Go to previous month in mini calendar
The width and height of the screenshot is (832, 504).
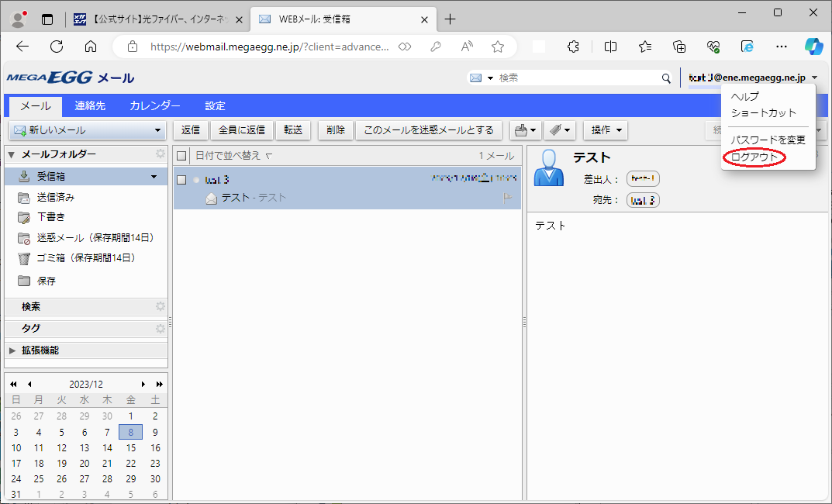[x=29, y=384]
